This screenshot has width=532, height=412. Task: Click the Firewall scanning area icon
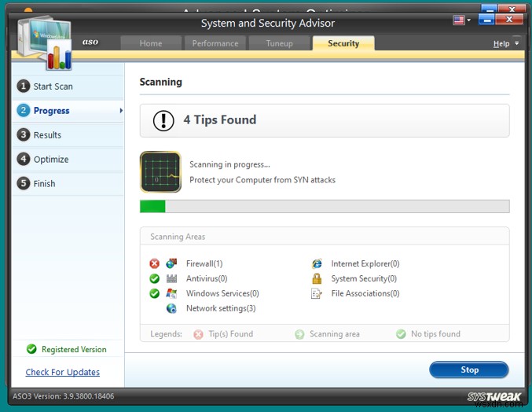[171, 263]
